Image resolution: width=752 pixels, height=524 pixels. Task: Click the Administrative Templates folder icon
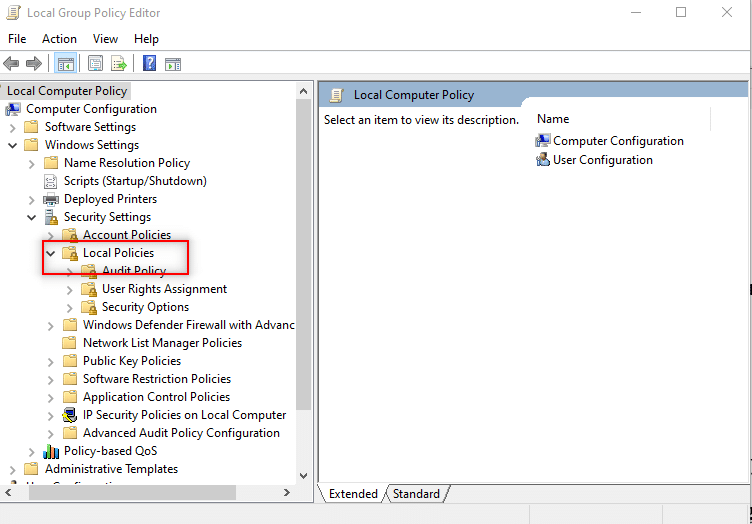31,469
